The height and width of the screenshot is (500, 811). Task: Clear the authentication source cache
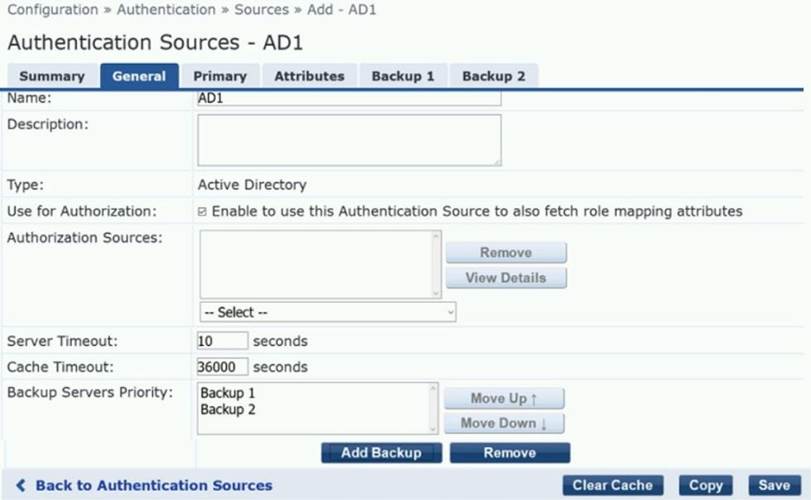612,485
